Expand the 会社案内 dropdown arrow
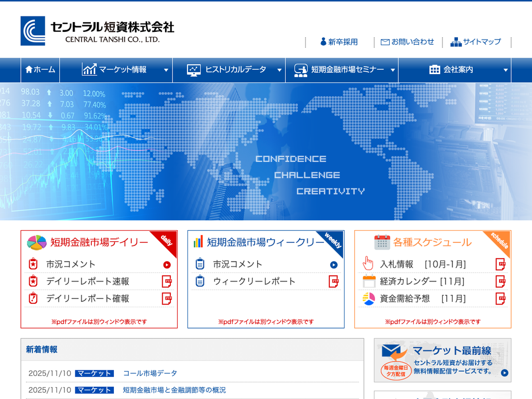Image resolution: width=532 pixels, height=399 pixels. (505, 70)
